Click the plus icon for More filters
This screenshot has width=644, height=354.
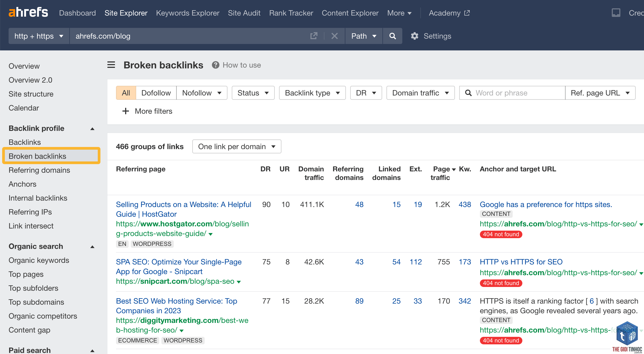point(126,111)
